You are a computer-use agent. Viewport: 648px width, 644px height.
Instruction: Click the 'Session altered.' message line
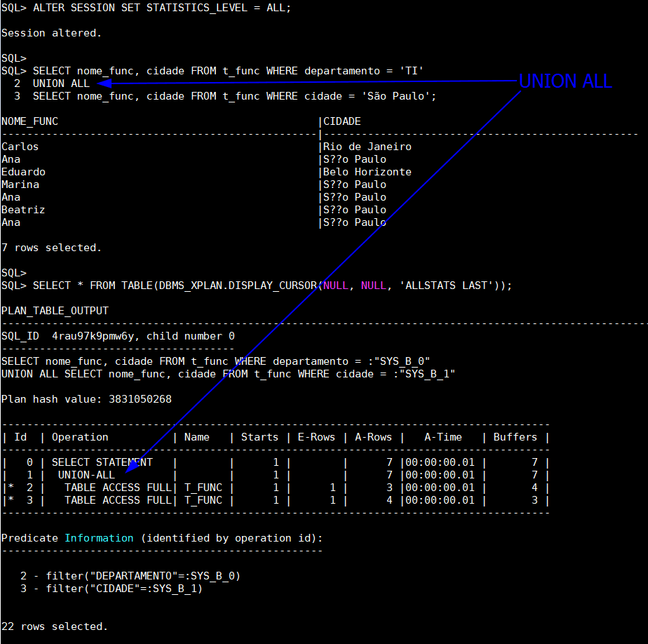point(52,33)
